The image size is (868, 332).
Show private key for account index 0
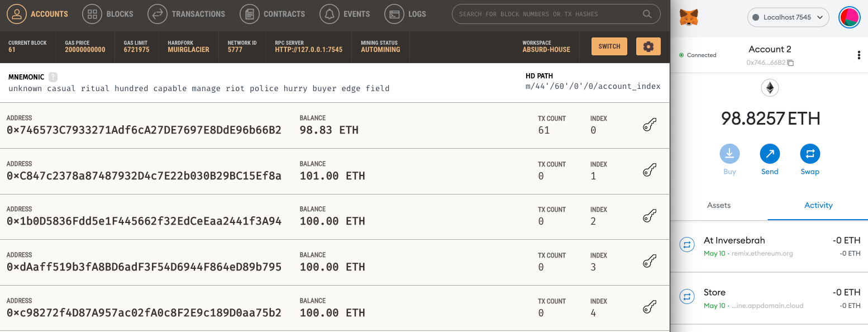(x=649, y=125)
